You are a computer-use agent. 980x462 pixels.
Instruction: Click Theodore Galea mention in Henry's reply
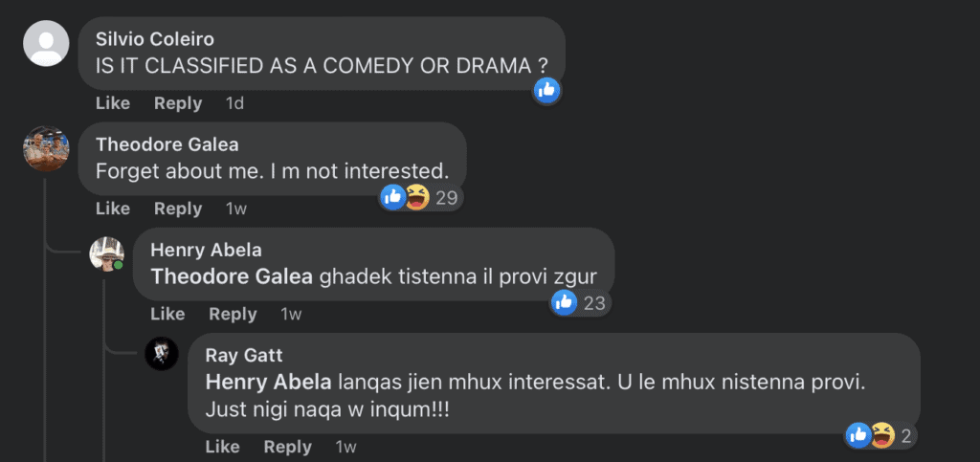[x=232, y=276]
